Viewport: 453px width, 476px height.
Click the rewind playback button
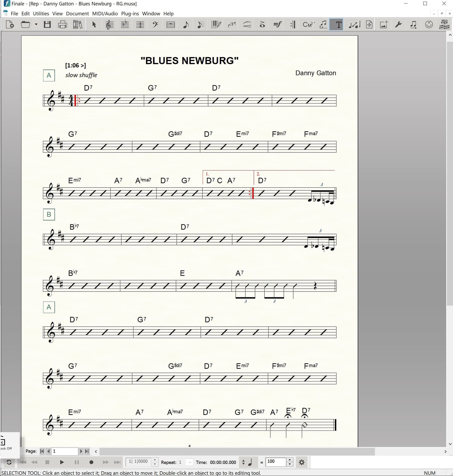click(x=34, y=462)
